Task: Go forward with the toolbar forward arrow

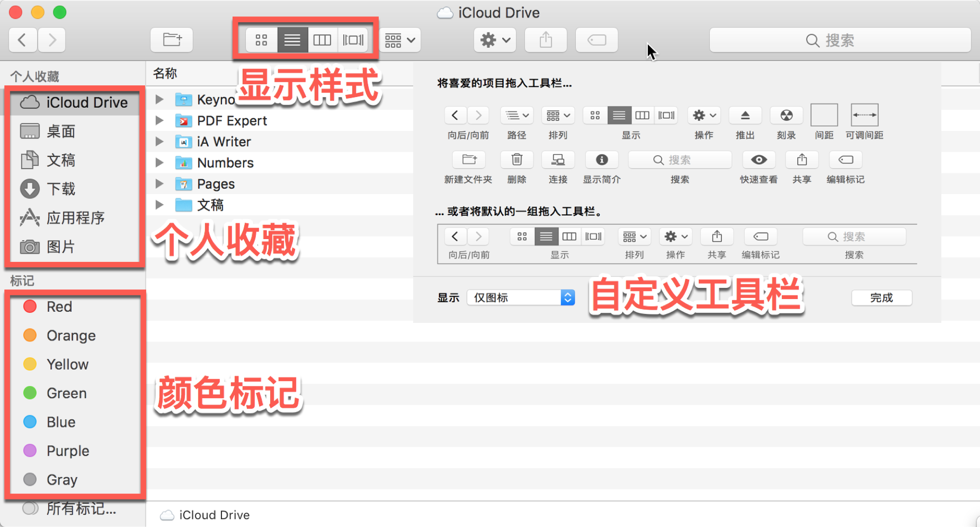Action: (51, 40)
